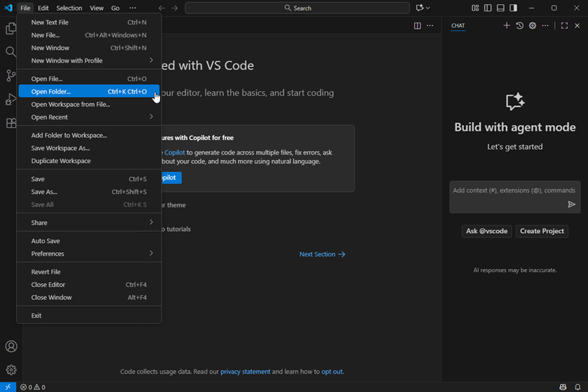
Task: Open the opt out link
Action: tap(332, 372)
